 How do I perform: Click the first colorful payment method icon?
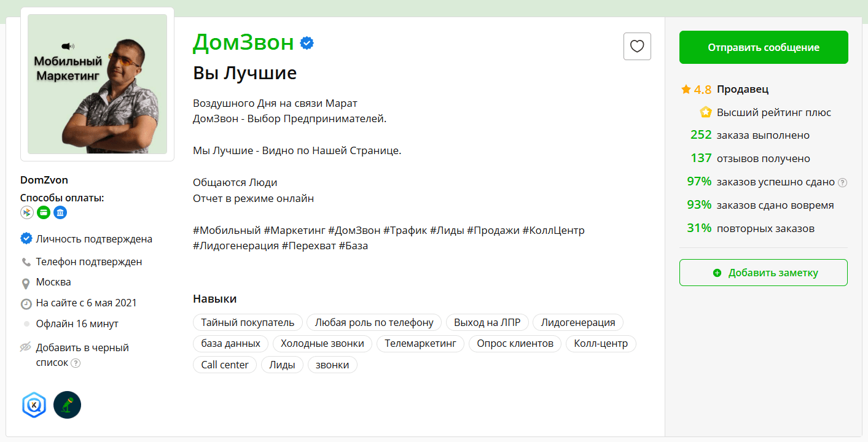[x=27, y=212]
